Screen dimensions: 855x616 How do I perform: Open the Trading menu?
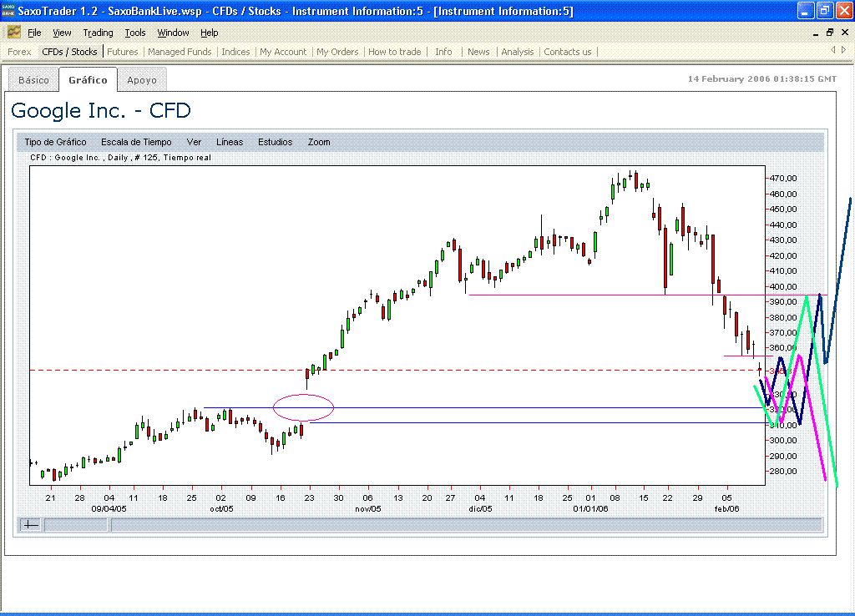99,33
